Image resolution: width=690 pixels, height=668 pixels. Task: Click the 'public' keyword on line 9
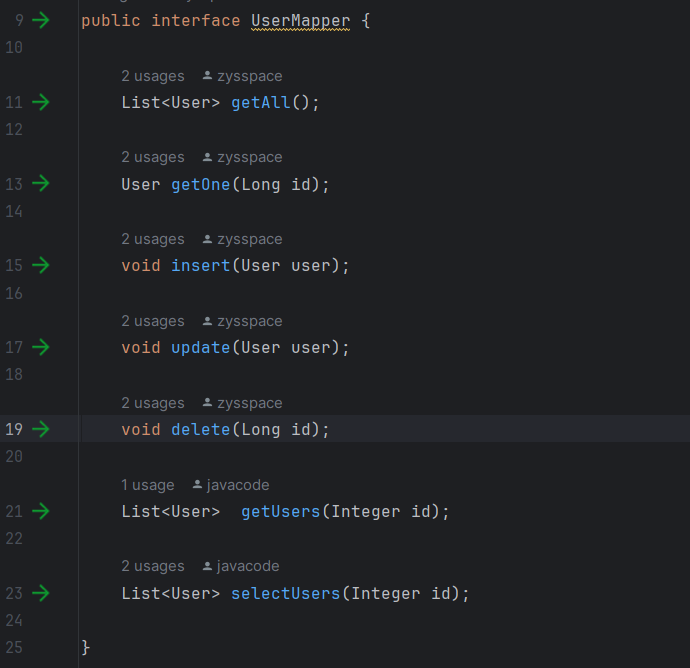point(111,21)
